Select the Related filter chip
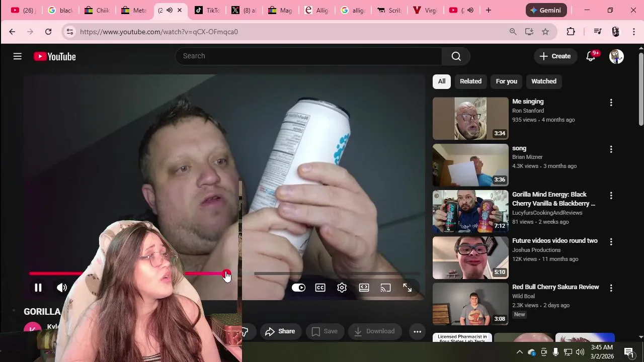The width and height of the screenshot is (644, 362). [x=470, y=81]
